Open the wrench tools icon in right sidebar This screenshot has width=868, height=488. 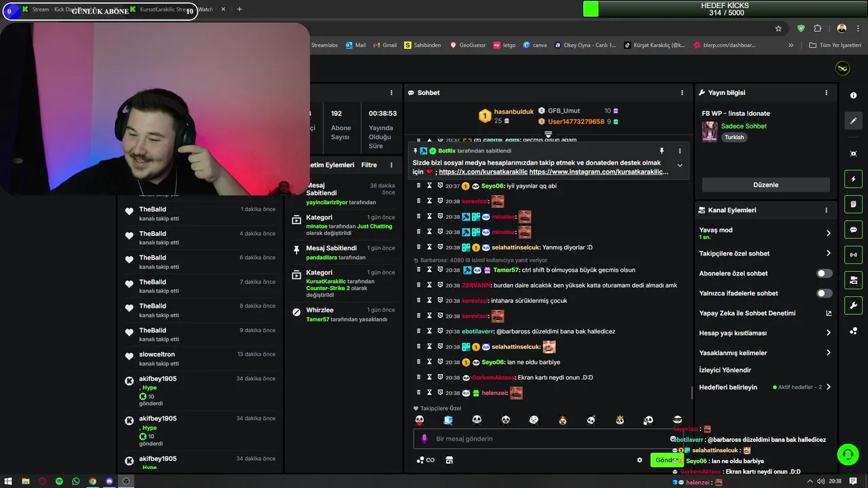click(x=854, y=305)
